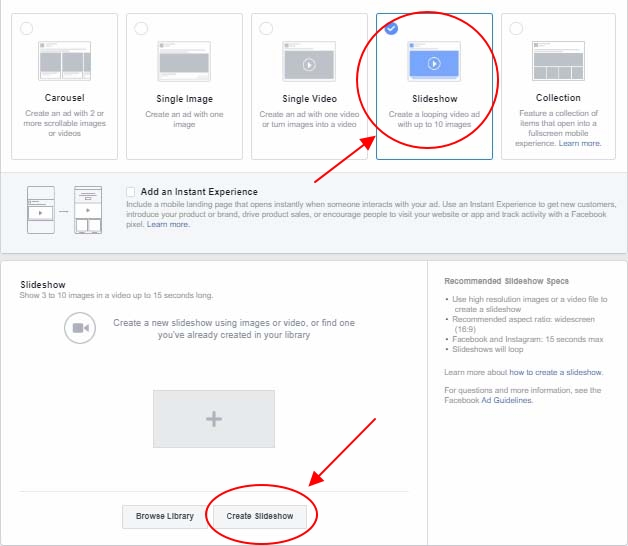Viewport: 628px width, 546px height.
Task: Select the Carousel radio button
Action: (x=24, y=28)
